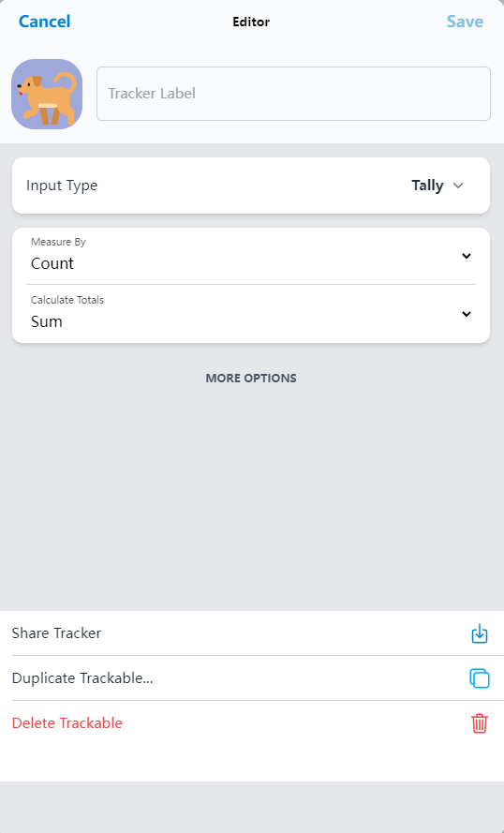Select the Share Tracker menu row
Viewport: 504px width, 833px height.
point(252,633)
